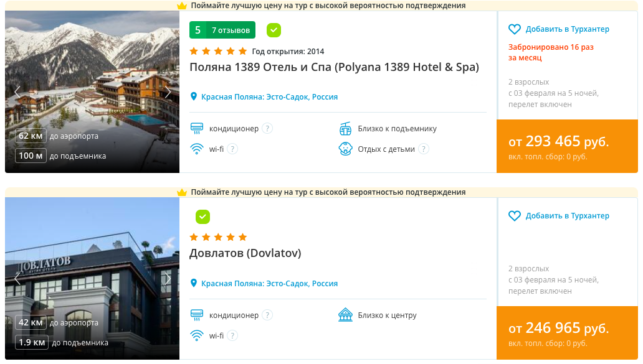The height and width of the screenshot is (364, 643).
Task: Show previous photo of Polyana 1389 hotel
Action: click(x=17, y=92)
